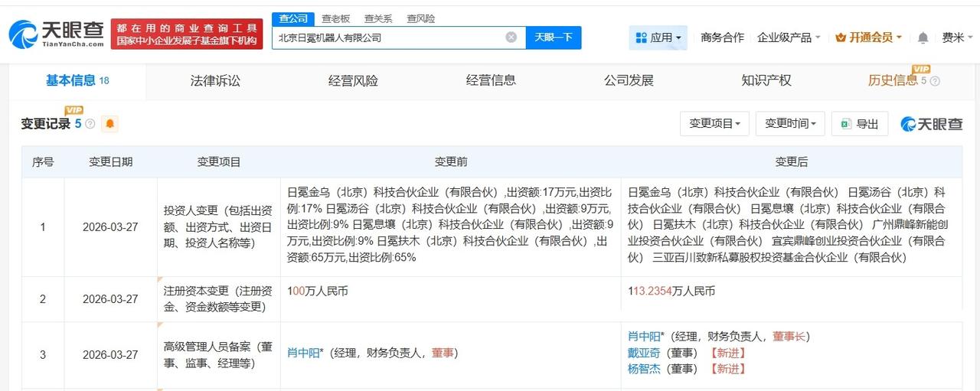Clear the search box with the X icon
The height and width of the screenshot is (391, 980).
pos(511,37)
